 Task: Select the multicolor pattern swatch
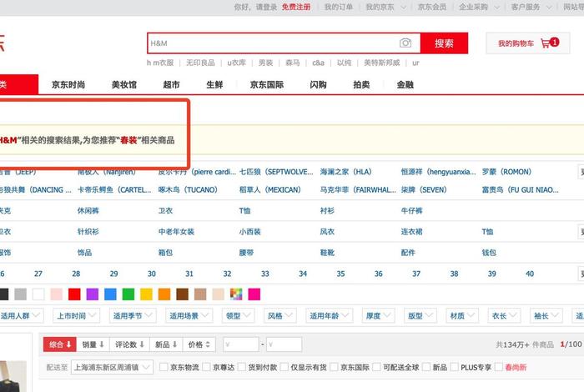236,294
